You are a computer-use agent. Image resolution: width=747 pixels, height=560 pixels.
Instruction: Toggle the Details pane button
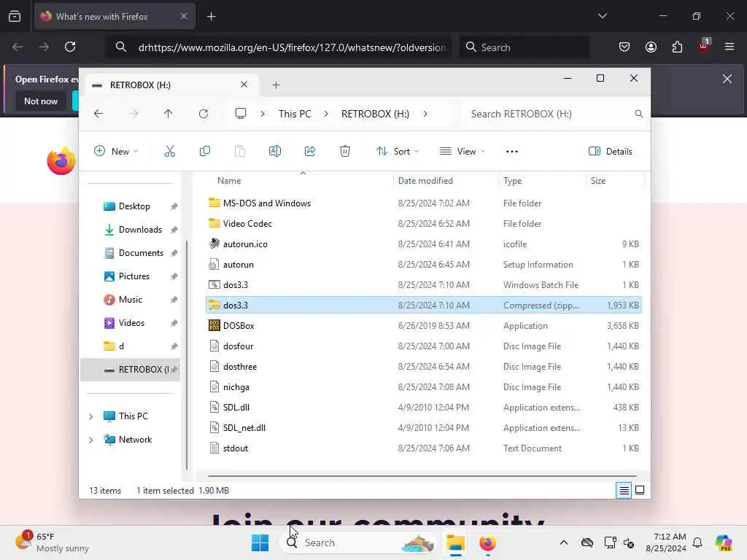pyautogui.click(x=611, y=152)
